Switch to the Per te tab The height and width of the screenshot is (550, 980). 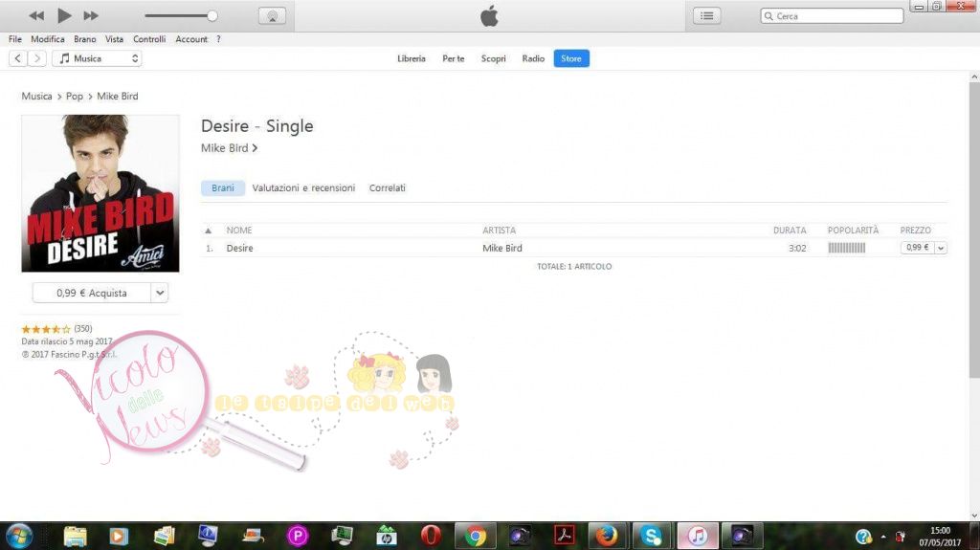pyautogui.click(x=453, y=58)
